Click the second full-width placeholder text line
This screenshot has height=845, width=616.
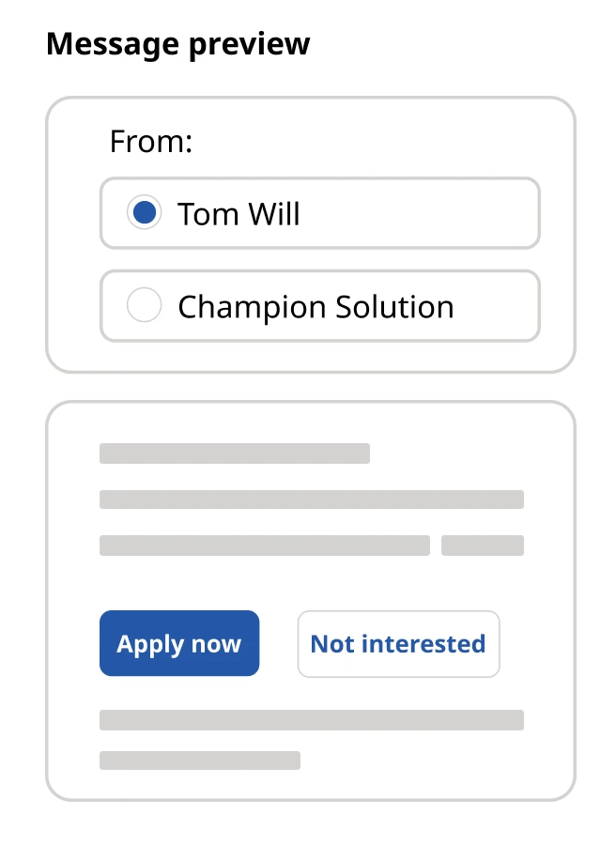point(311,499)
